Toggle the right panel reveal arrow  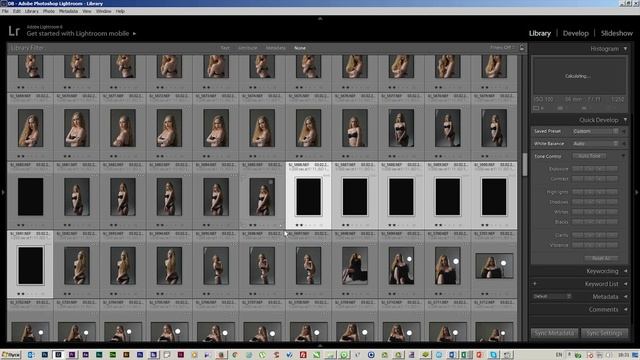637,192
